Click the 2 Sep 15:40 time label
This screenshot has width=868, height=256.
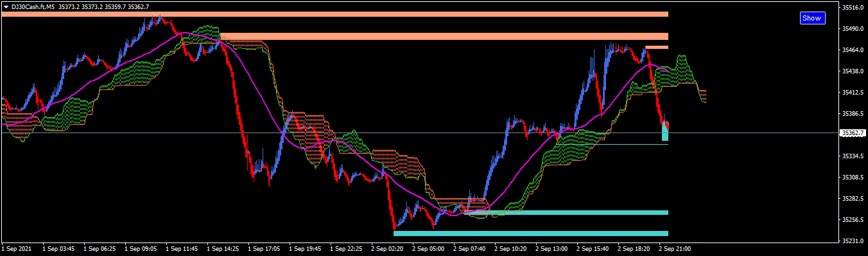[x=593, y=248]
